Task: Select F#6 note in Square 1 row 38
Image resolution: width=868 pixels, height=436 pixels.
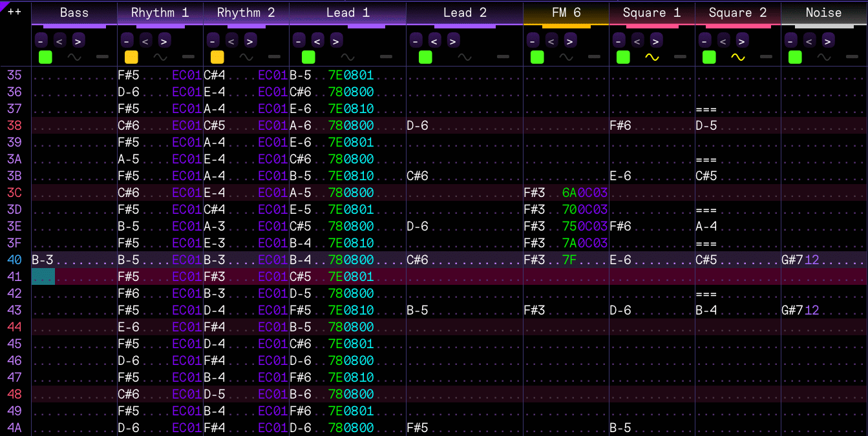Action: point(620,125)
